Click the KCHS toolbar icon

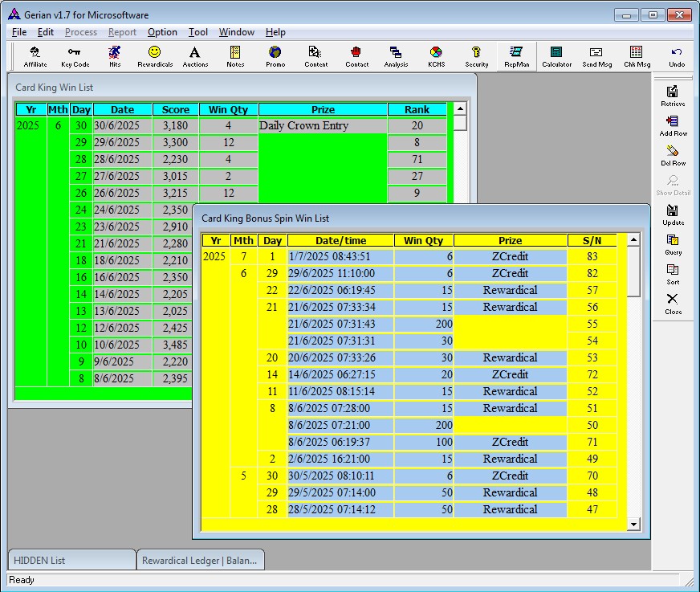click(436, 56)
